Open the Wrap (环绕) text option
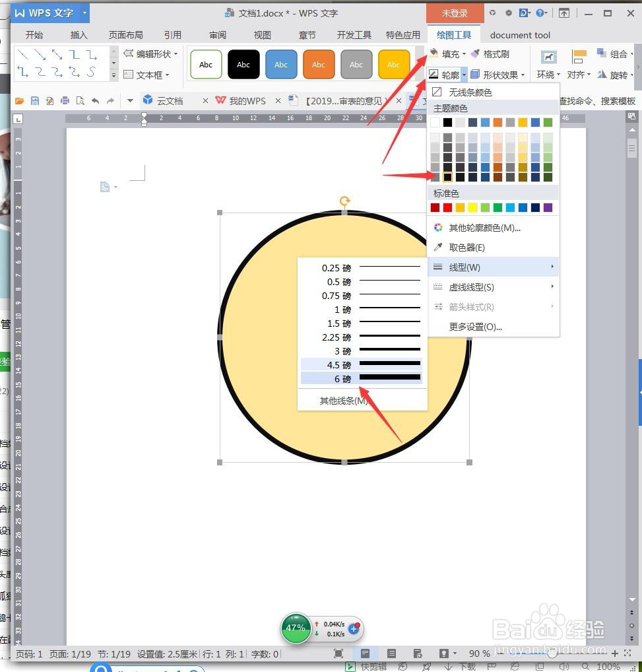Image resolution: width=642 pixels, height=672 pixels. [548, 65]
